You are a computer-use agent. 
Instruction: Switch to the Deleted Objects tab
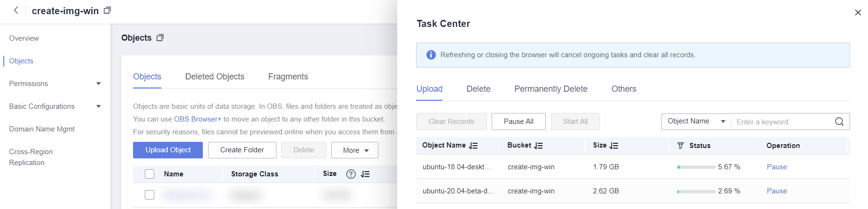215,77
